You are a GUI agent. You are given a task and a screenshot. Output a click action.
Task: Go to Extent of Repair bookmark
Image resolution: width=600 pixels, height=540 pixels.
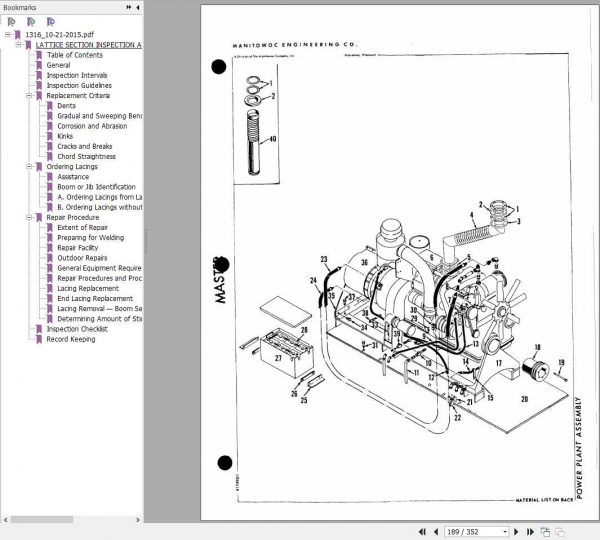83,227
